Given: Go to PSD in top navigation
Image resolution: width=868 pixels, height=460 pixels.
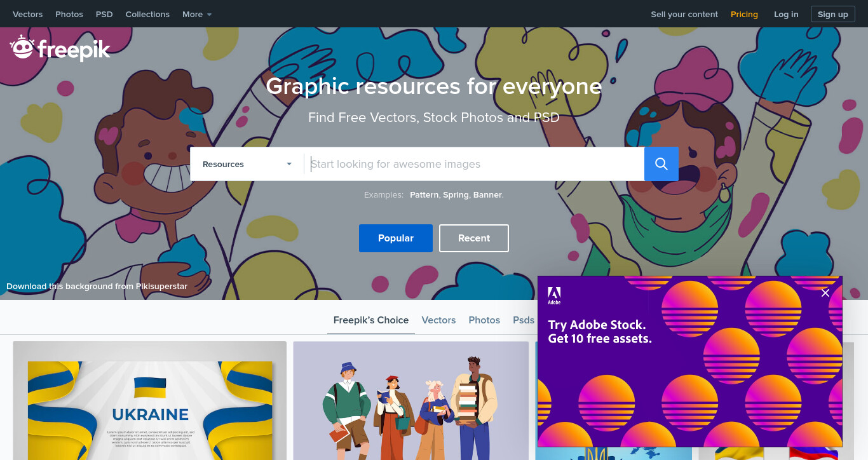Looking at the screenshot, I should [x=104, y=14].
